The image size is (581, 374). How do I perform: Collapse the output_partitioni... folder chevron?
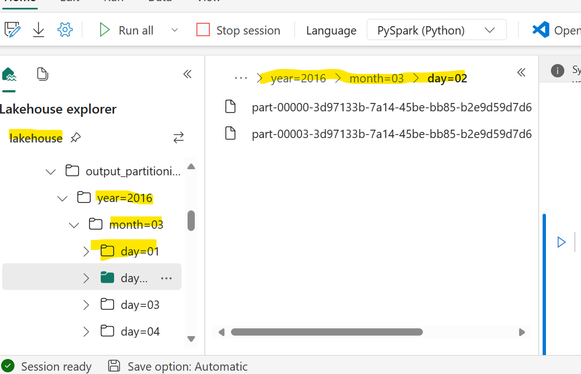(x=50, y=172)
